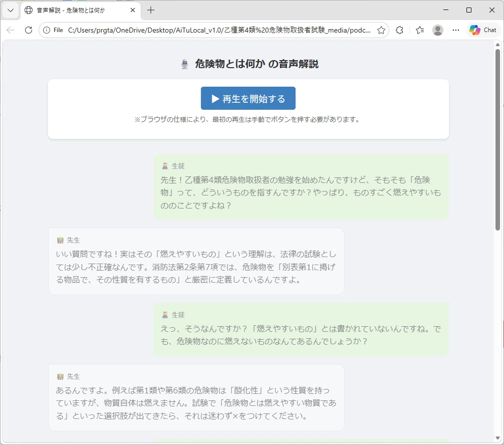Click the heading 危険物とは何か の音声解説
Image resolution: width=504 pixels, height=445 pixels.
tap(257, 64)
